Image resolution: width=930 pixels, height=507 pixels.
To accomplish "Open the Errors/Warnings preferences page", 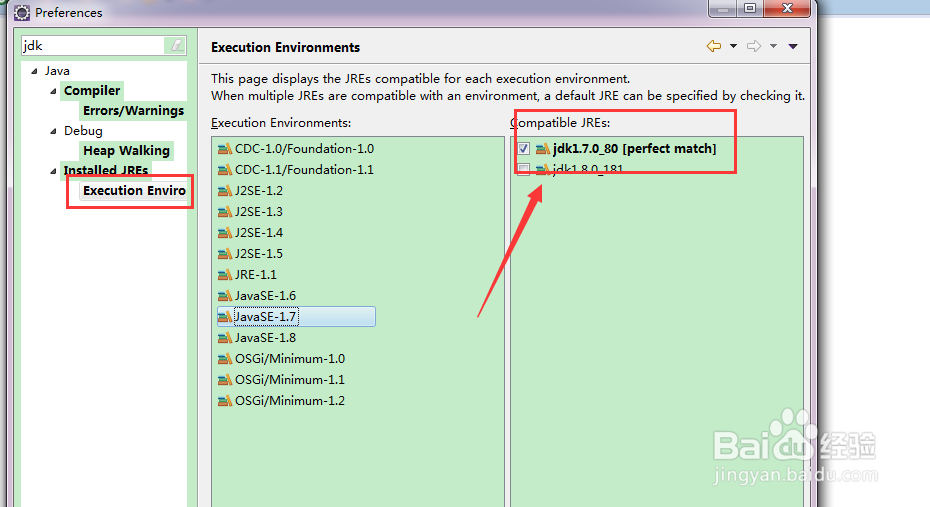I will pos(133,111).
